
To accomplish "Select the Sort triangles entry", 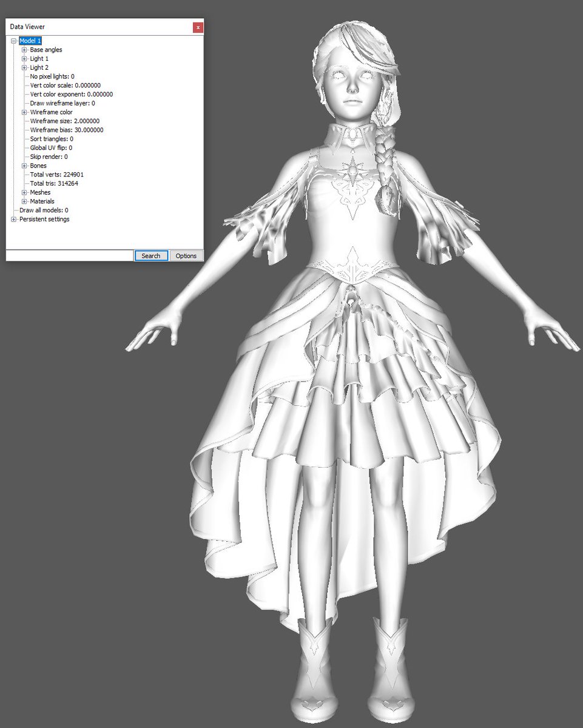I will pyautogui.click(x=51, y=139).
